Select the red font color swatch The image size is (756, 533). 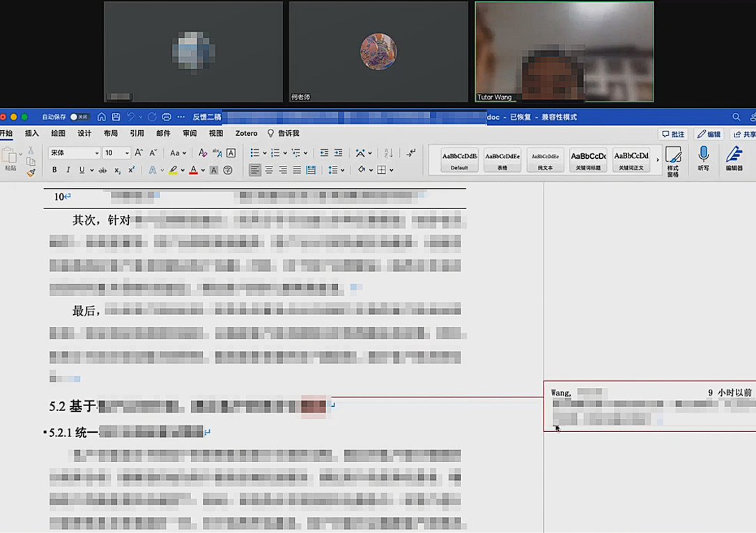193,170
